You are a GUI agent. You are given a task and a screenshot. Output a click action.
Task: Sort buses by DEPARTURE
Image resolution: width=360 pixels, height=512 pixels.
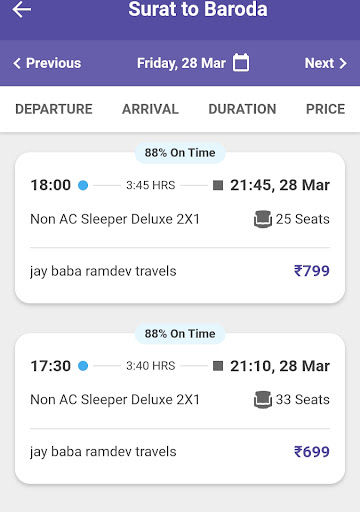coord(54,109)
